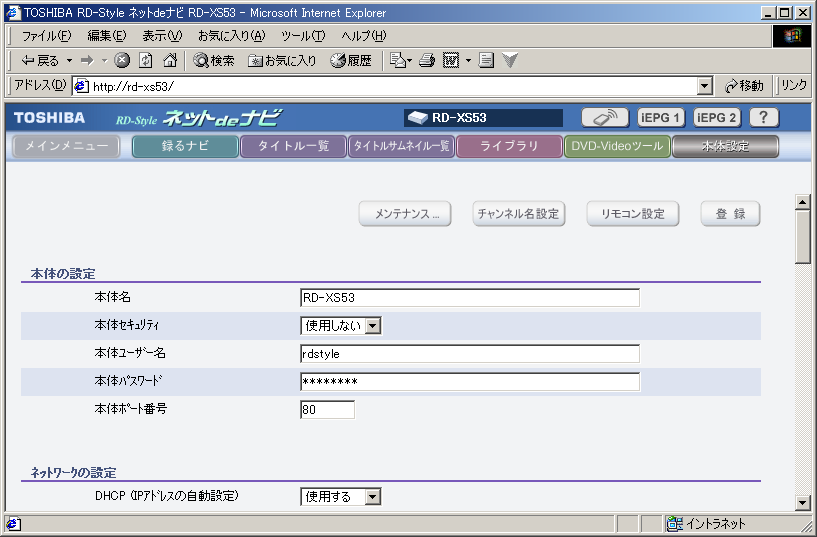Click the discuss toolbar icon

coord(486,61)
